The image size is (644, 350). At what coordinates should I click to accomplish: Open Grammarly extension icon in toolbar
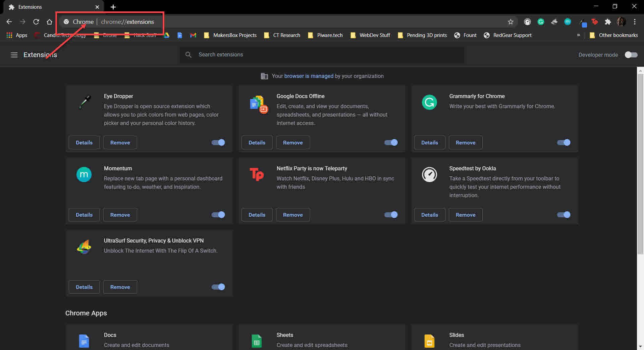(x=541, y=22)
